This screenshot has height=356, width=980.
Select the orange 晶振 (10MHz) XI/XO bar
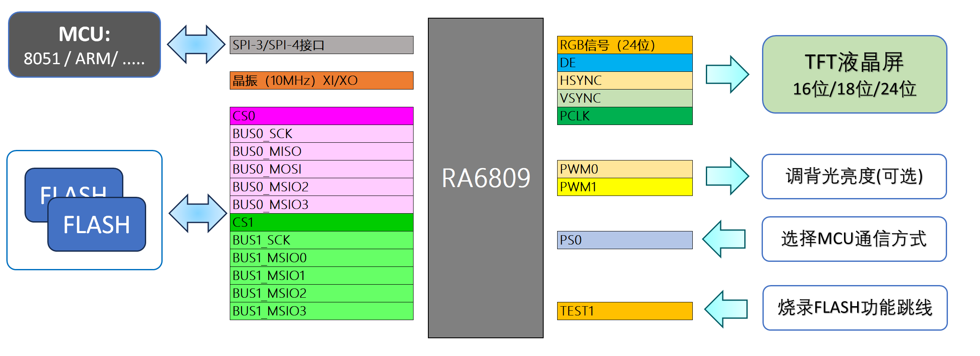point(321,80)
